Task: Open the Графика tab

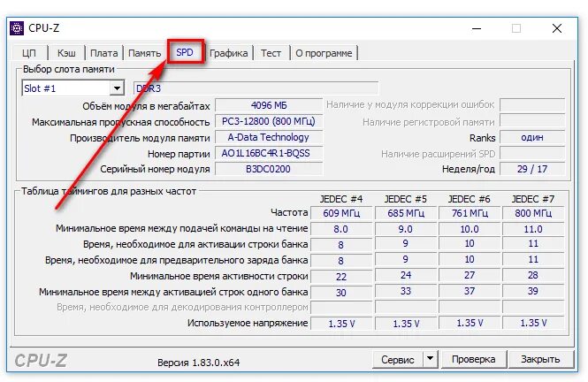Action: click(x=228, y=53)
